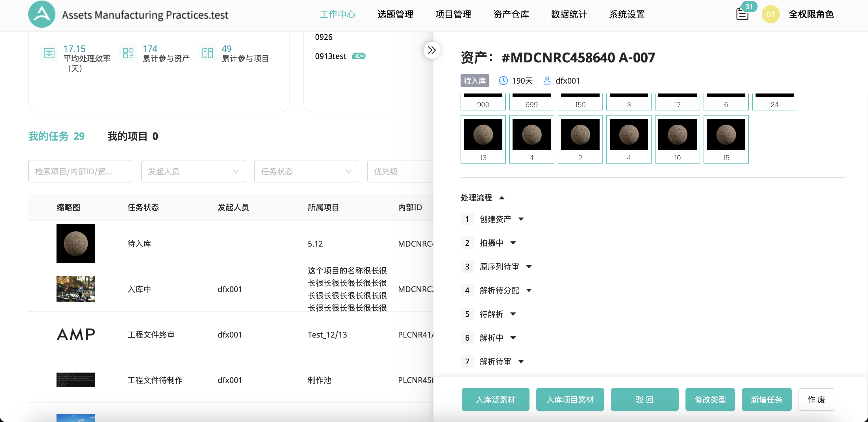Click the asset thumbnail row with 待入库 status
The width and height of the screenshot is (868, 422).
(76, 243)
